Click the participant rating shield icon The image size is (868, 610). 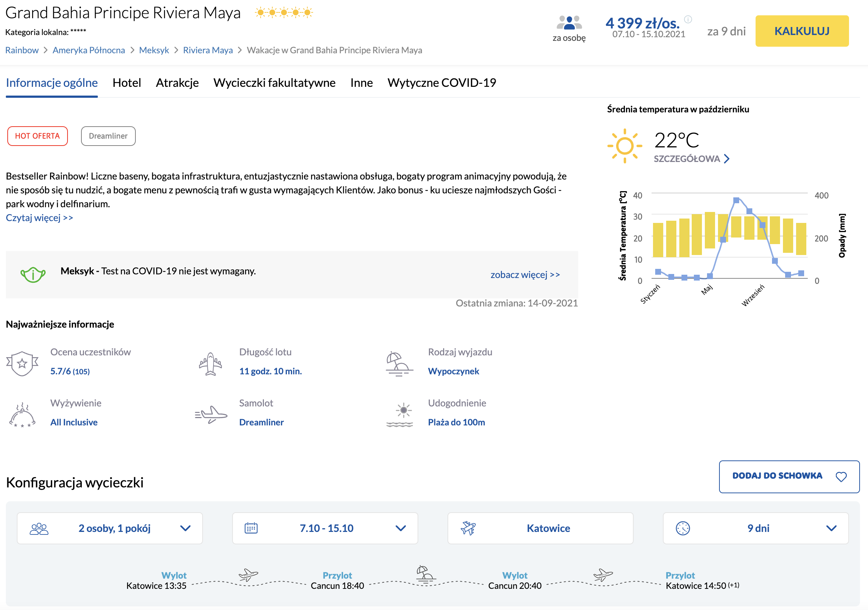[22, 363]
